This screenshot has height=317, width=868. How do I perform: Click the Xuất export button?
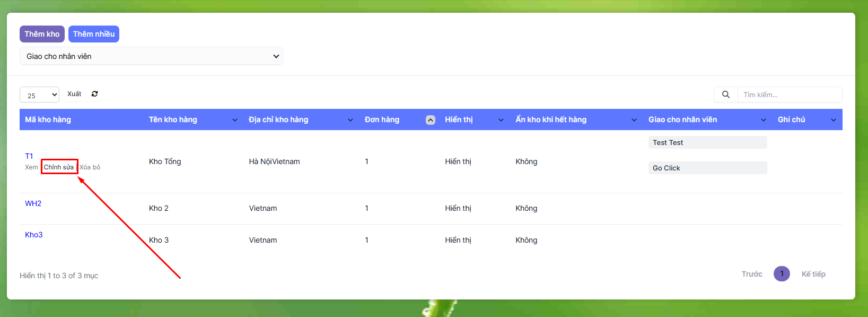click(x=74, y=94)
